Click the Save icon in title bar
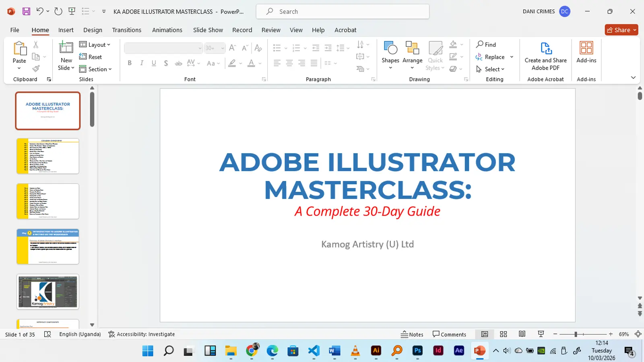Viewport: 644px width, 362px height. [x=26, y=11]
